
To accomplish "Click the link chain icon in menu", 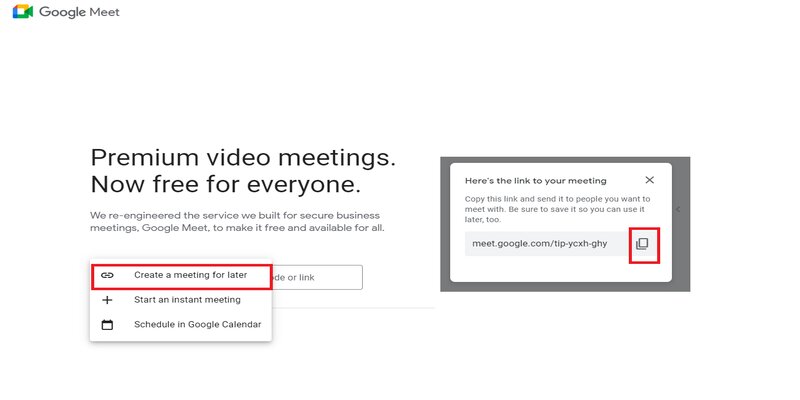I will (107, 276).
